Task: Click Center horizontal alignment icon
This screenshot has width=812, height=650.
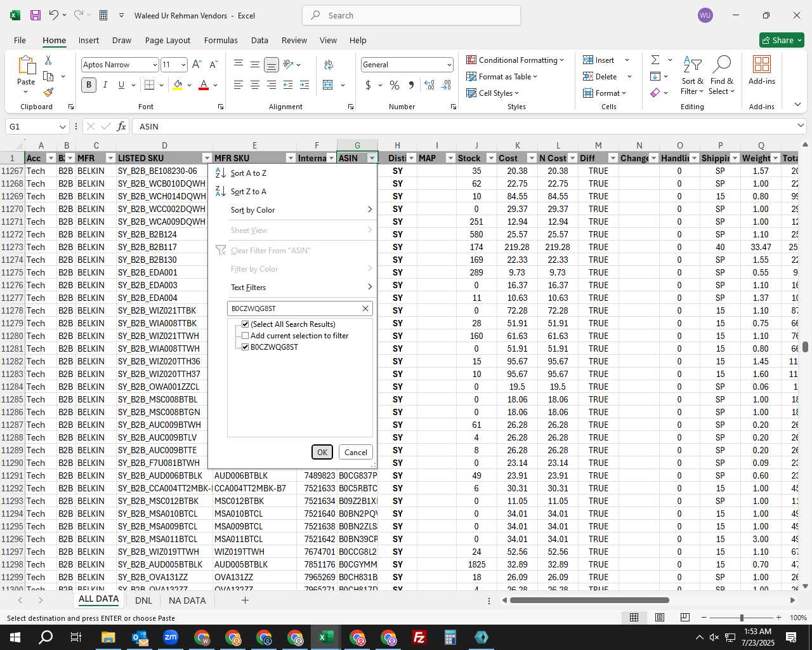Action: (x=254, y=84)
